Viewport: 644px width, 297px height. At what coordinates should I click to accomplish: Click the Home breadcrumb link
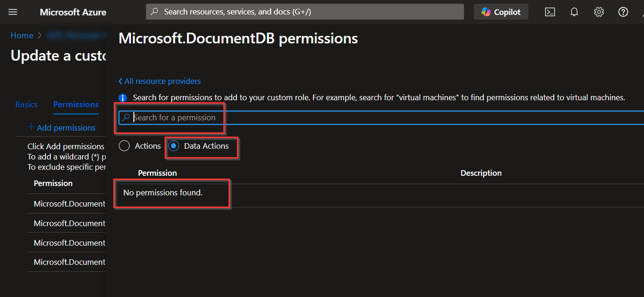22,35
